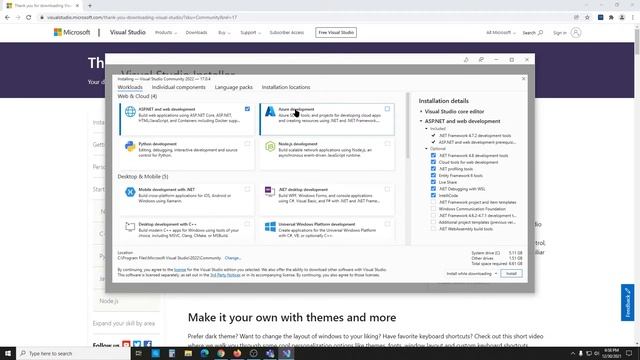The image size is (640, 360).
Task: Click the blue Feedback side button
Action: tap(627, 302)
